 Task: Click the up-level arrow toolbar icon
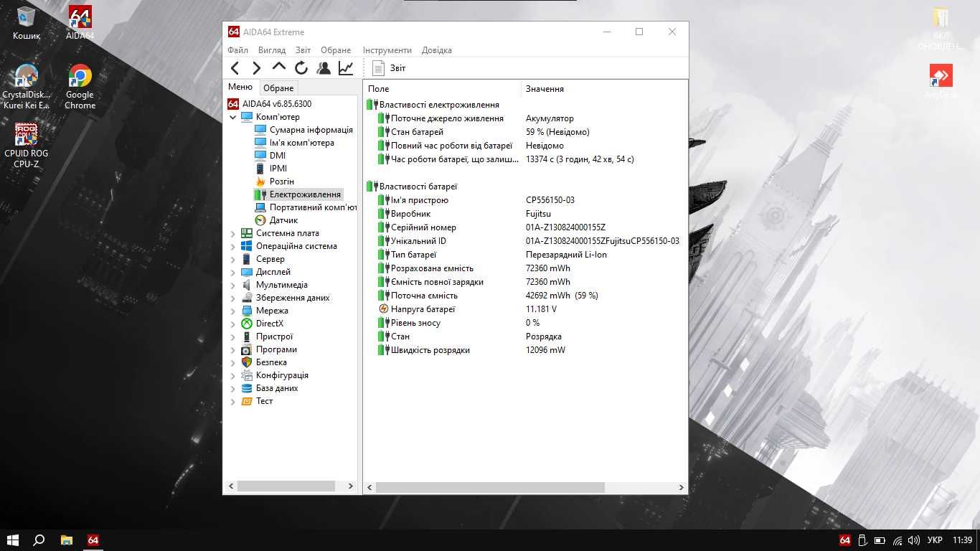(279, 68)
